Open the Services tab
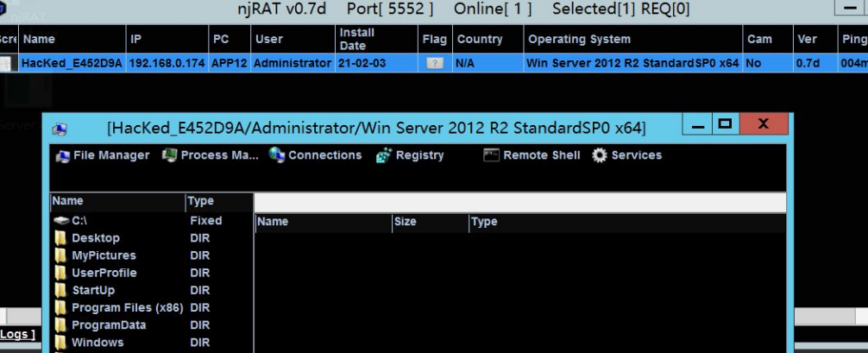 tap(626, 155)
